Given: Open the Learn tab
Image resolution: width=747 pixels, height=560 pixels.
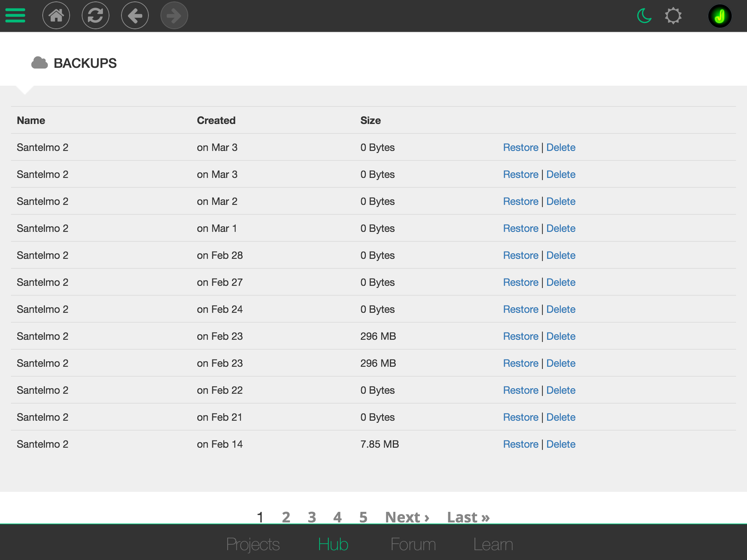Looking at the screenshot, I should coord(493,544).
